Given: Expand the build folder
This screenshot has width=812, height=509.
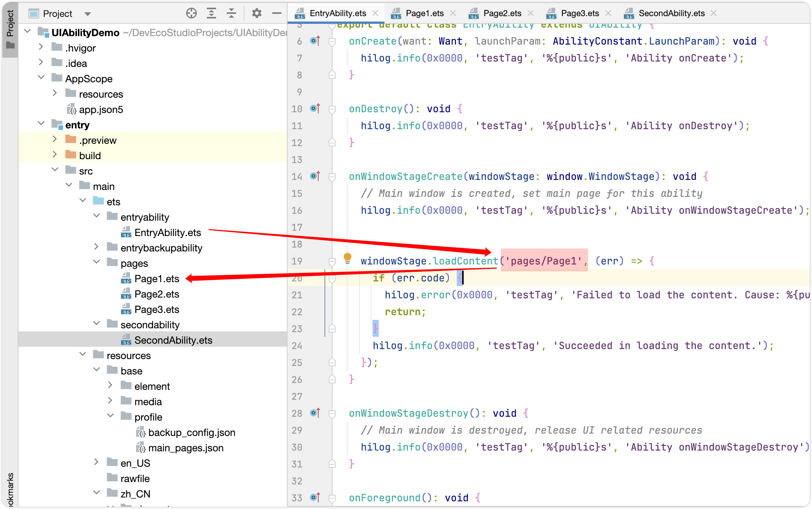Looking at the screenshot, I should pos(55,154).
